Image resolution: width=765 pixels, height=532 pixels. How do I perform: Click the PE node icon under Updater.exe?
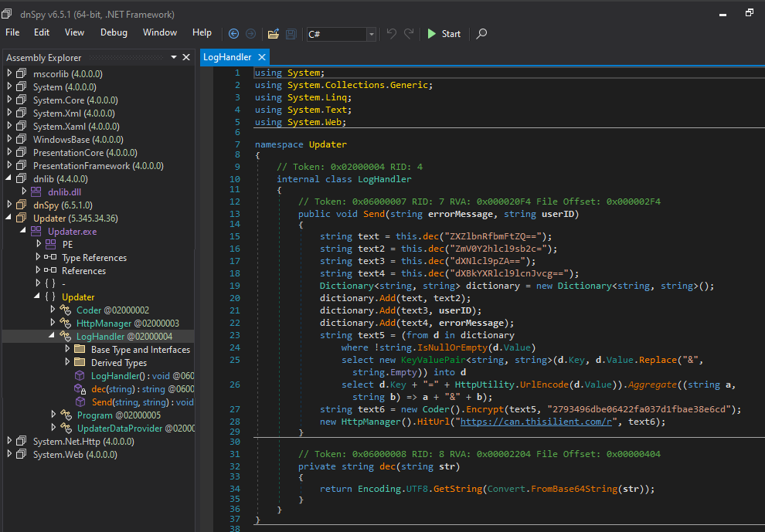[x=50, y=245]
